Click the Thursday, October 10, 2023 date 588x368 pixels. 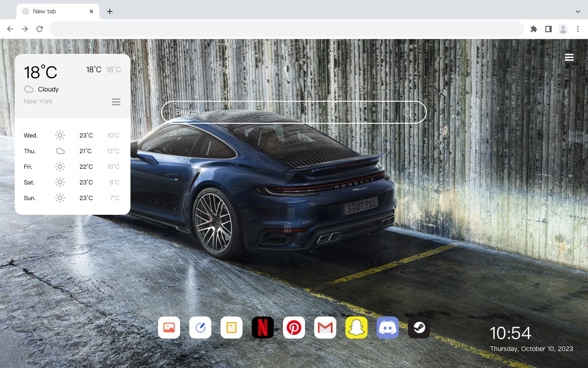(531, 349)
